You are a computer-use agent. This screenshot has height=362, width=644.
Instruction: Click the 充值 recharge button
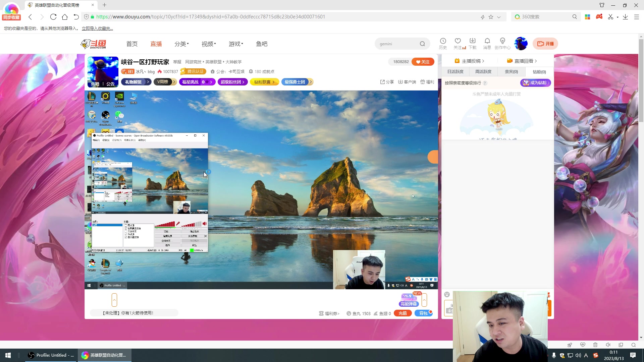pos(402,313)
